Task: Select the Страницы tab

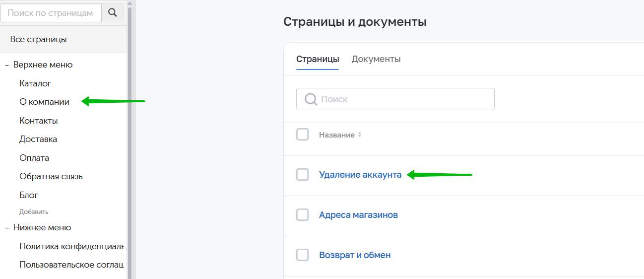Action: (318, 59)
